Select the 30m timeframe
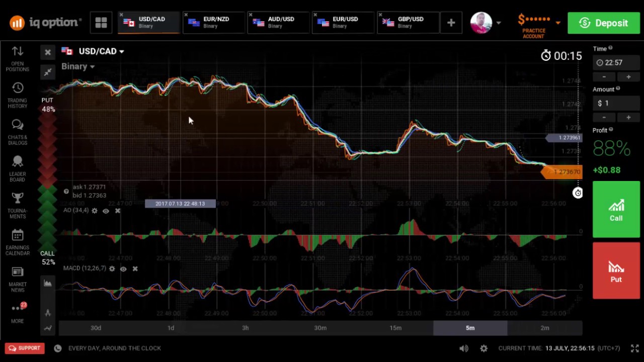Image resolution: width=644 pixels, height=362 pixels. (320, 328)
